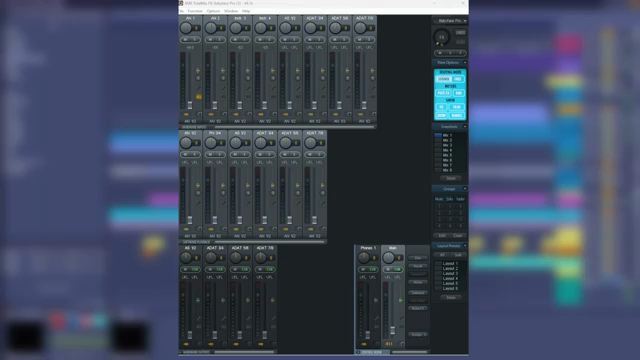Select the Mix 2 snapshot
Screen dimensions: 640x360
(x=447, y=140)
